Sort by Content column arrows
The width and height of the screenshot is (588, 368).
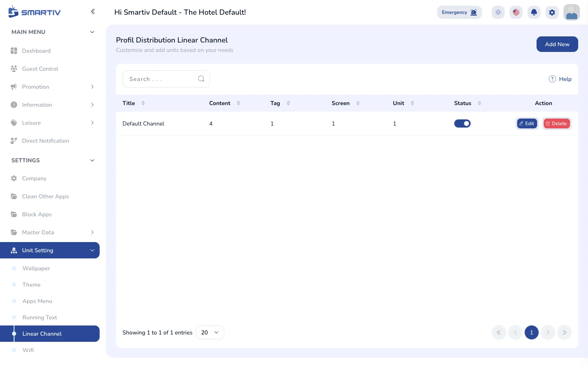point(238,103)
